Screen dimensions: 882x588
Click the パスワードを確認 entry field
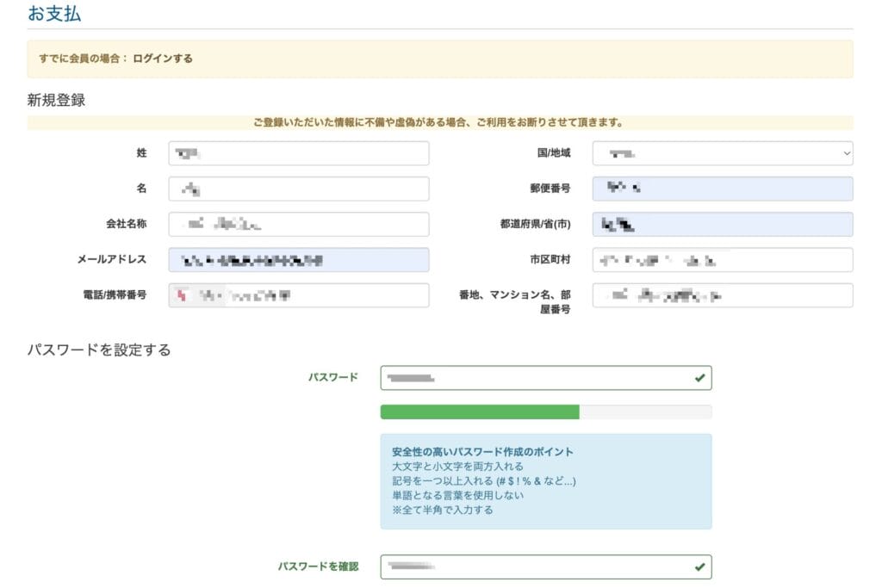(534, 566)
